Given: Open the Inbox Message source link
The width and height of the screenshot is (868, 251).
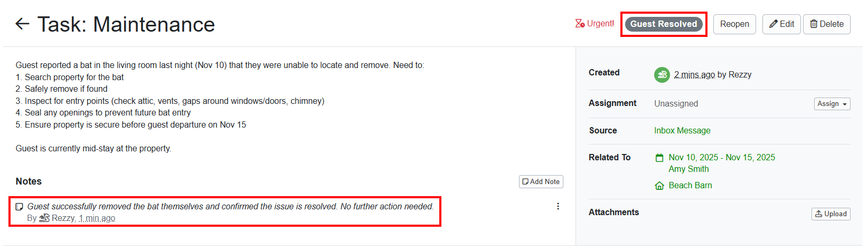Looking at the screenshot, I should click(682, 130).
